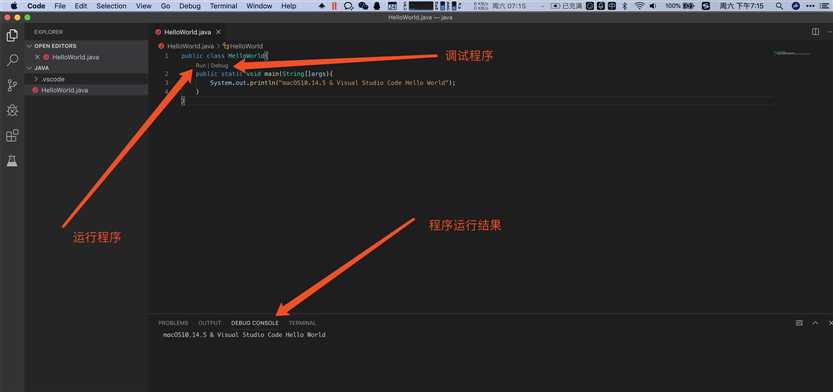Click the date and time in menu bar
The width and height of the screenshot is (833, 392).
(x=741, y=6)
